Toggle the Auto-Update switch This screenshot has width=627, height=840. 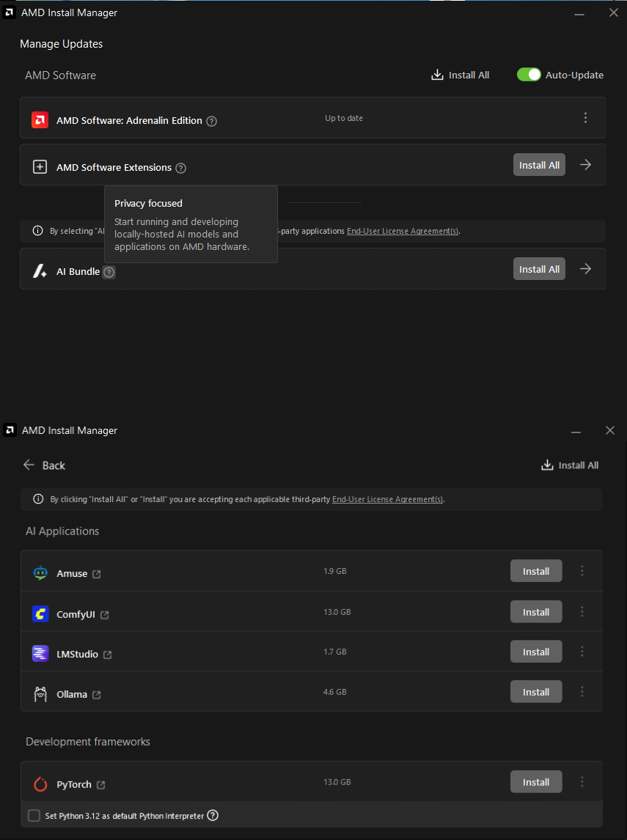tap(529, 75)
